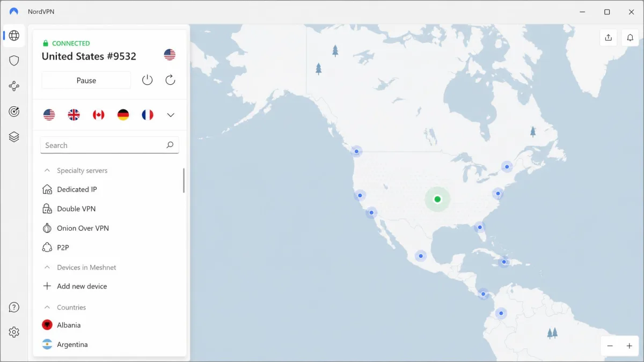This screenshot has height=362, width=644.
Task: Select Costa Rica/Panama server pin
Action: click(x=484, y=293)
